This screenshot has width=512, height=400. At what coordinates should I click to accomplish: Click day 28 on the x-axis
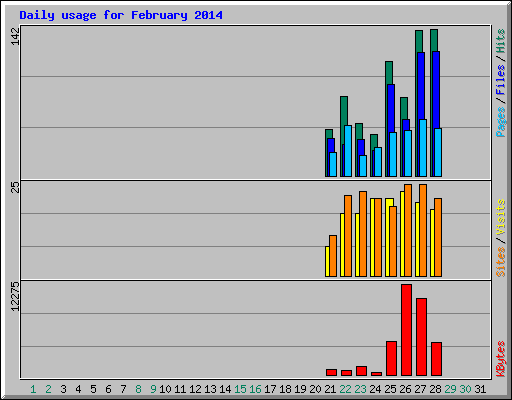pos(435,389)
